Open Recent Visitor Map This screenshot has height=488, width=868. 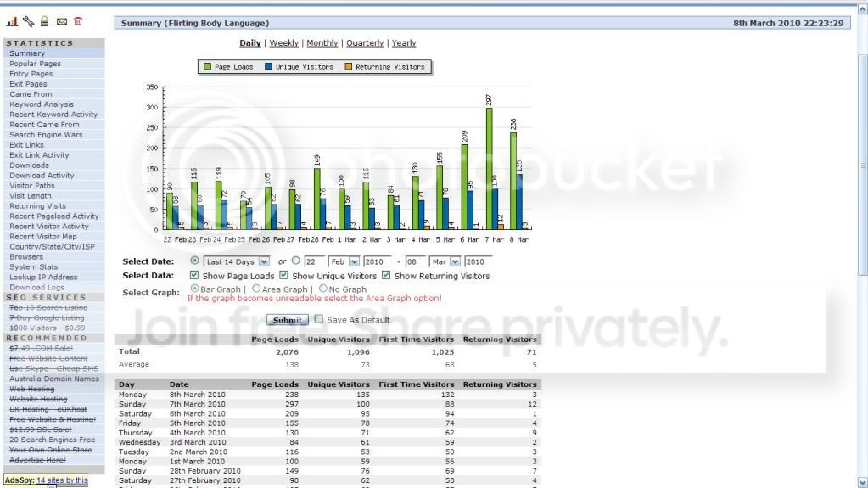tap(43, 237)
